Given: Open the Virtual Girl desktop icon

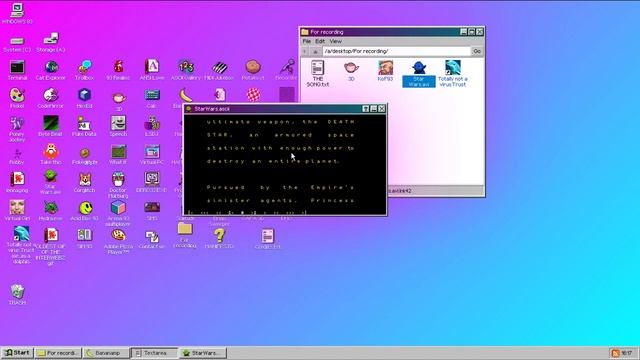Looking at the screenshot, I should (17, 211).
